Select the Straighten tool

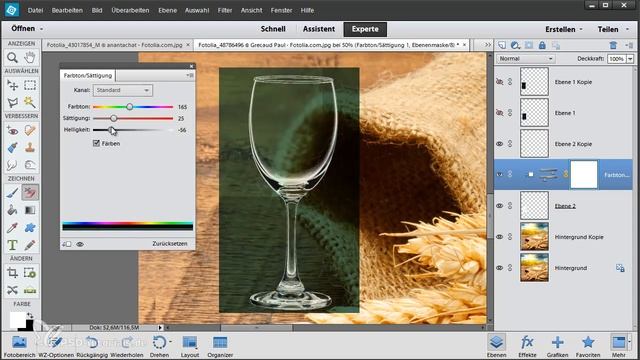coord(30,290)
